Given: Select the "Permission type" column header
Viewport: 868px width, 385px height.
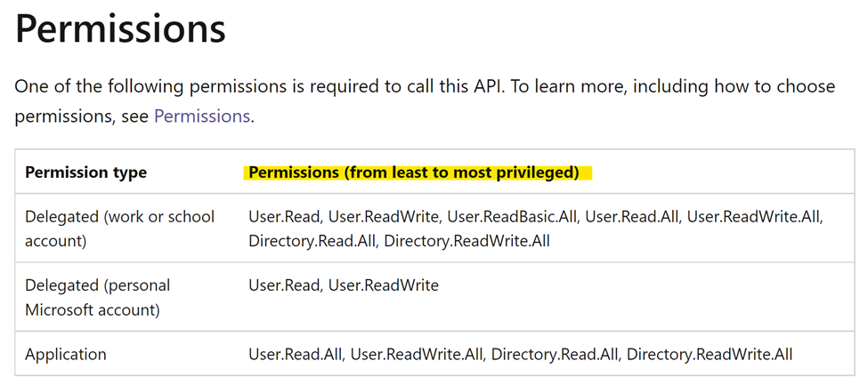Looking at the screenshot, I should tap(85, 172).
